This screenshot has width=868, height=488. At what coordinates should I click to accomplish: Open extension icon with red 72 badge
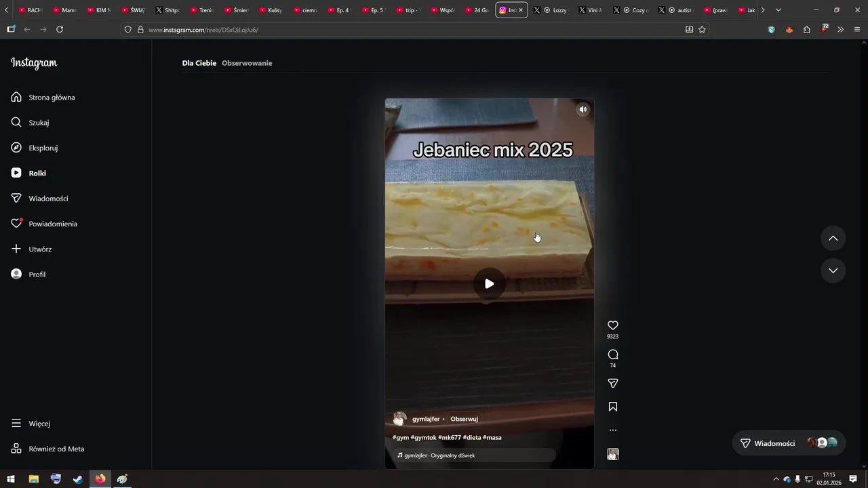click(x=824, y=28)
